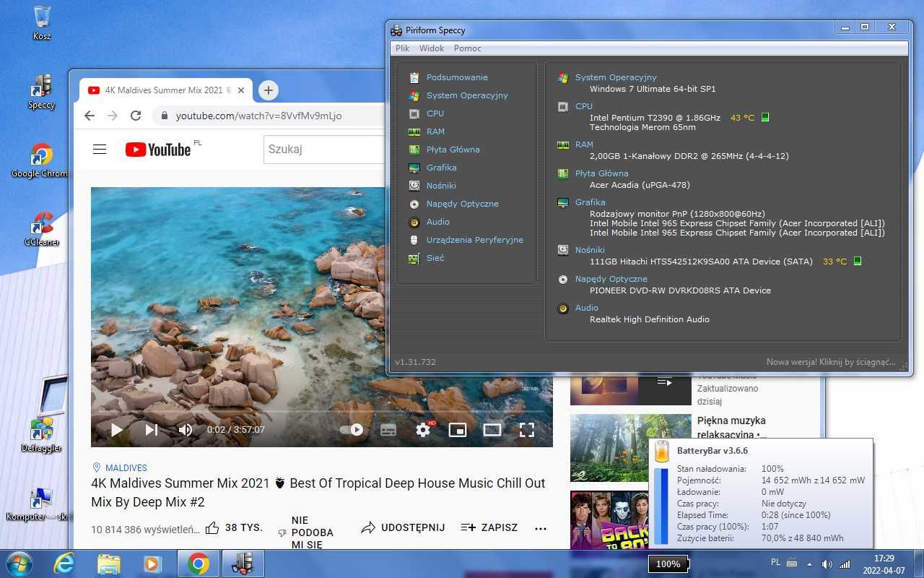This screenshot has height=578, width=924.
Task: Click the system tray volume speaker icon
Action: 827,564
